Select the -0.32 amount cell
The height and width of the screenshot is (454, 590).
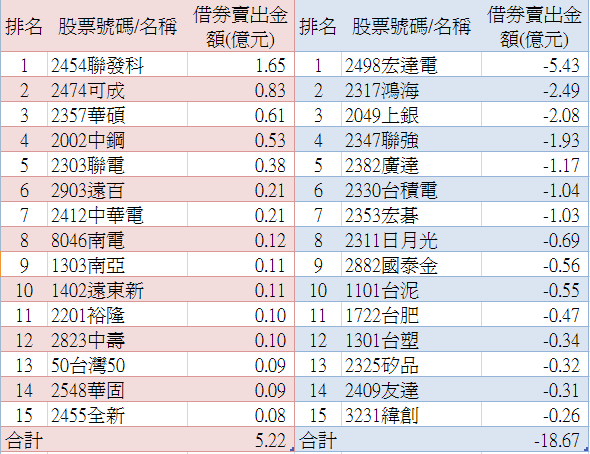click(x=535, y=365)
